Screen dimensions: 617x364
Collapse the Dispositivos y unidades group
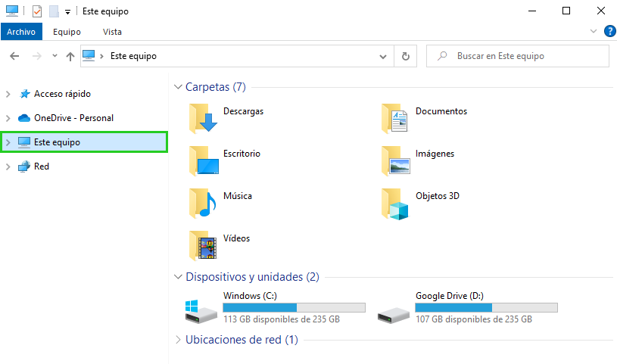pos(178,277)
